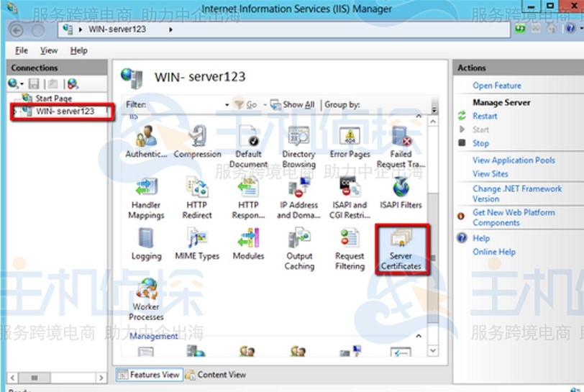
Task: Open the View menu
Action: (49, 50)
